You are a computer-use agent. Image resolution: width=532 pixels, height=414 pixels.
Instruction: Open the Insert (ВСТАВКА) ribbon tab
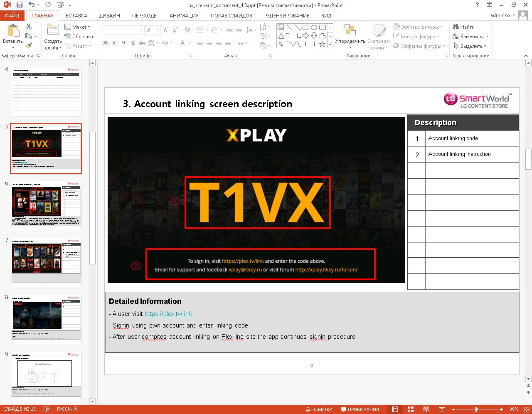pyautogui.click(x=76, y=16)
